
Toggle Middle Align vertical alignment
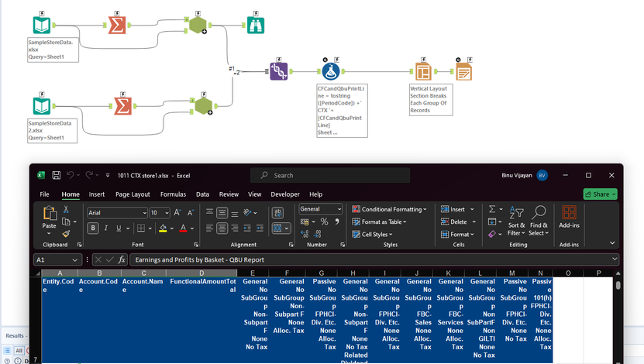222,212
